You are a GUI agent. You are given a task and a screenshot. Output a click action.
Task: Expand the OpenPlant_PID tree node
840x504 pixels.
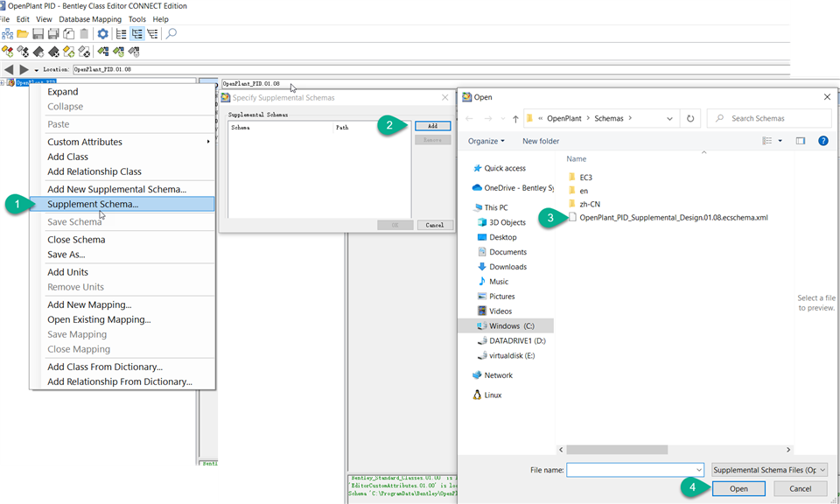(x=3, y=83)
